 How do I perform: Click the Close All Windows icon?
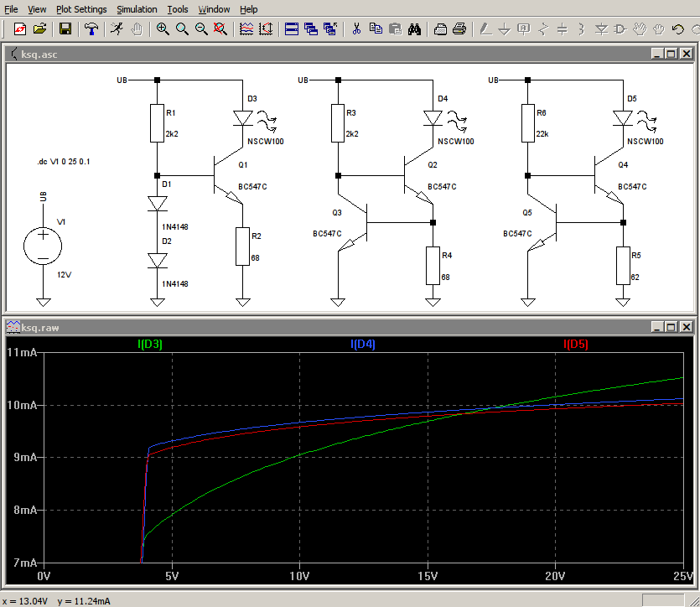330,29
